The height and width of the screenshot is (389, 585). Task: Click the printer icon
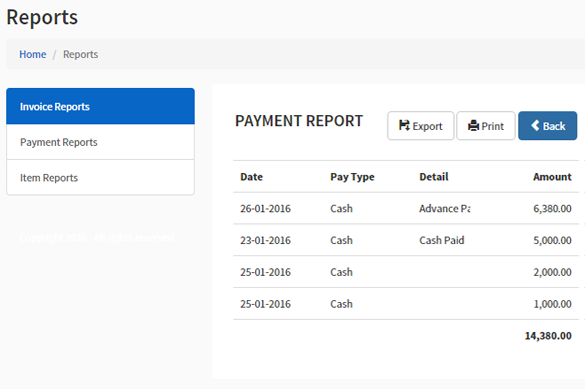coord(473,126)
